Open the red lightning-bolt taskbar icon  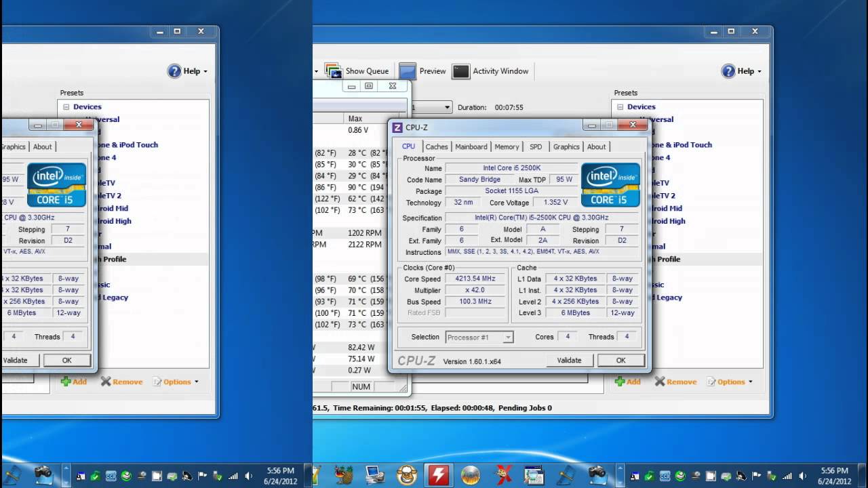click(x=439, y=475)
